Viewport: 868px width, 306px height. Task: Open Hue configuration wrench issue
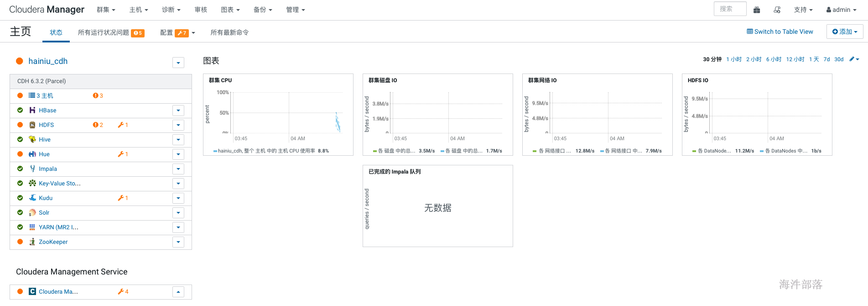123,154
